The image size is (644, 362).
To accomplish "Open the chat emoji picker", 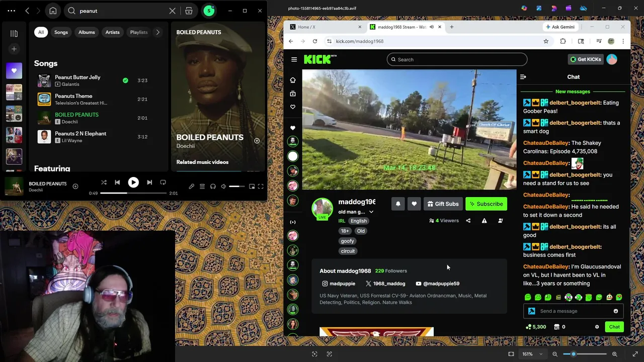I will click(x=615, y=311).
